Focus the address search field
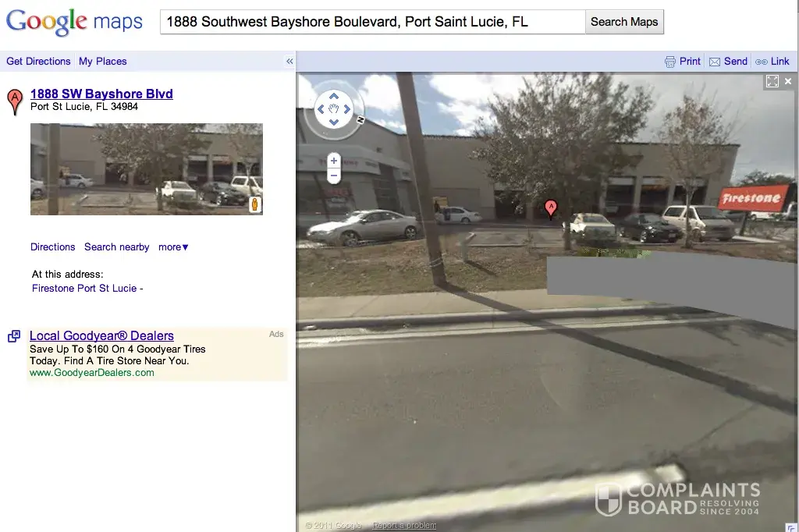 (372, 22)
